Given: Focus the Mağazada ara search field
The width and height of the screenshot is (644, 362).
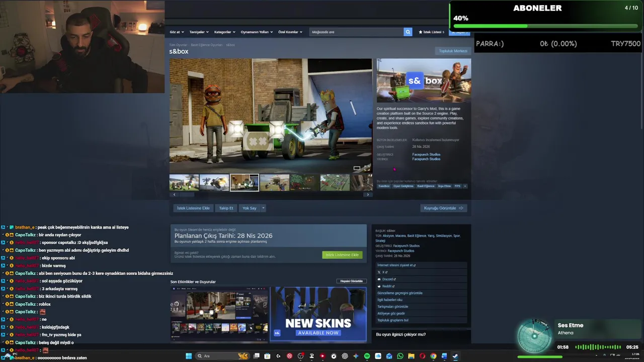Looking at the screenshot, I should (356, 32).
